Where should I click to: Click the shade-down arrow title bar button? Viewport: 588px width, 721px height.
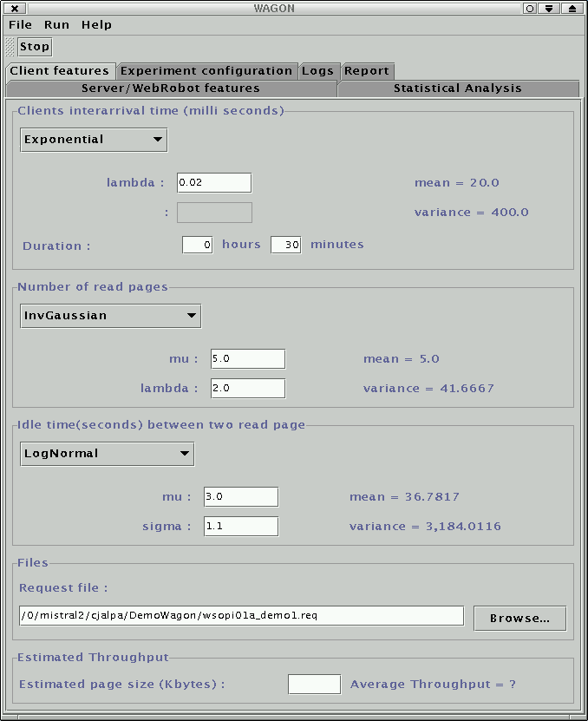click(551, 8)
